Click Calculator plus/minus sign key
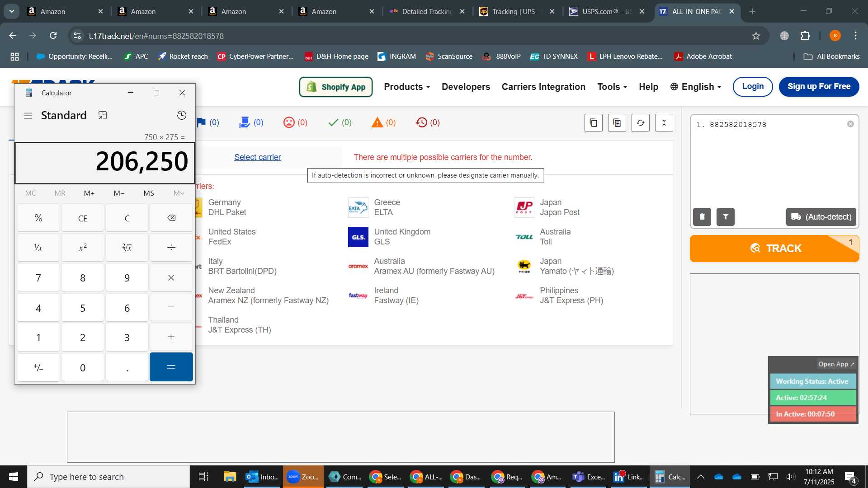 pyautogui.click(x=38, y=367)
